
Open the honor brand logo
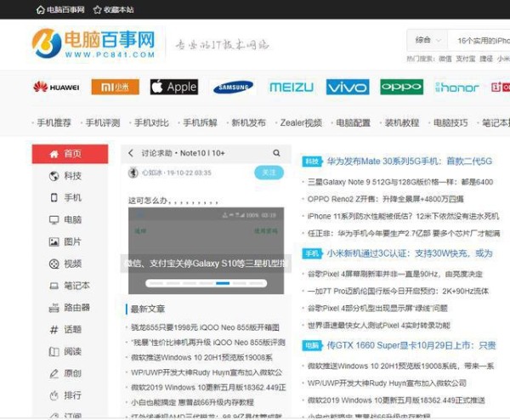(457, 88)
